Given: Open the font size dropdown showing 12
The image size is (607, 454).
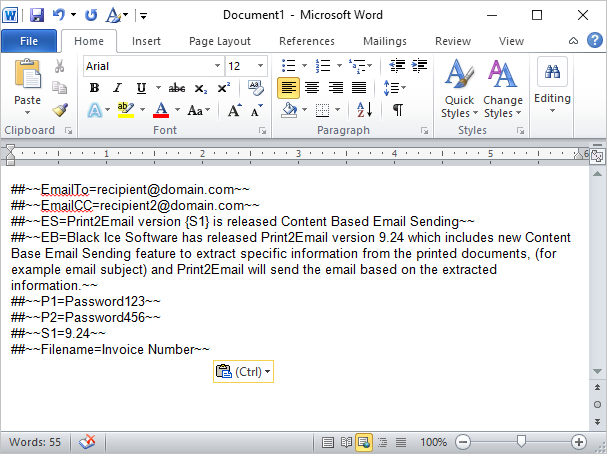Looking at the screenshot, I should point(246,66).
